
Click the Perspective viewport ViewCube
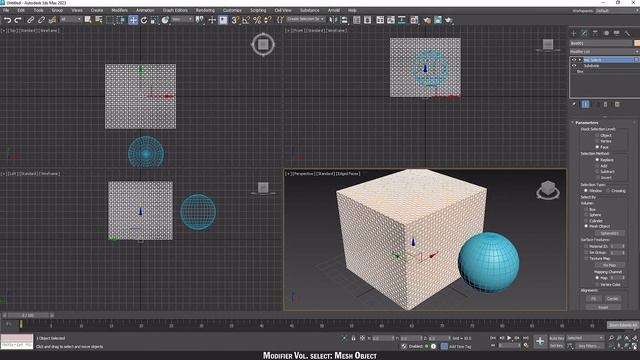(548, 190)
